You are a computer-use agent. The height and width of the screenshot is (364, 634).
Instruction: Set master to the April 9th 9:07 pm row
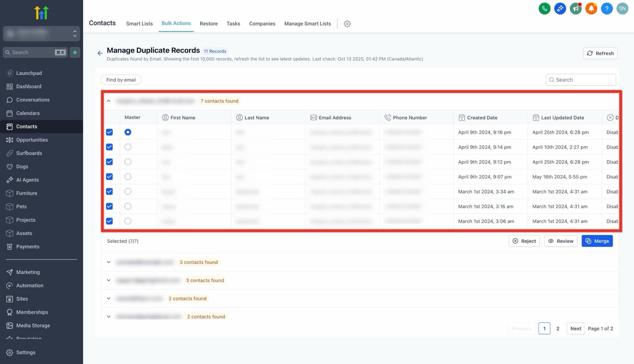point(128,177)
